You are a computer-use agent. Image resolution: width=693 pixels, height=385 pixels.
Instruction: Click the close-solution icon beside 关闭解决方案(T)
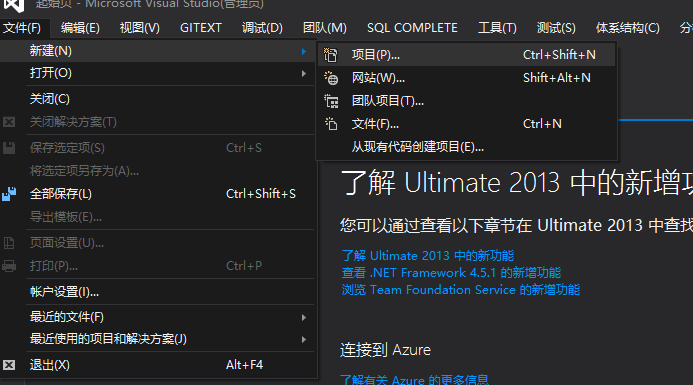[9, 122]
